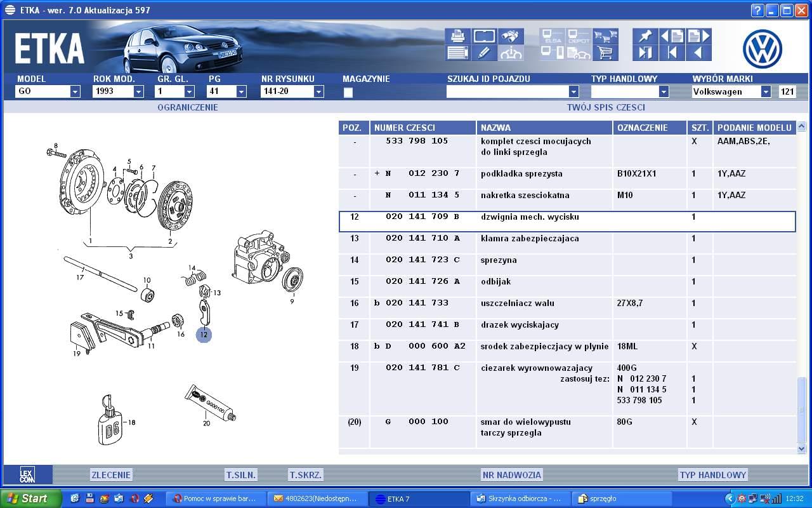
Task: Click the help question mark button
Action: tap(757, 10)
